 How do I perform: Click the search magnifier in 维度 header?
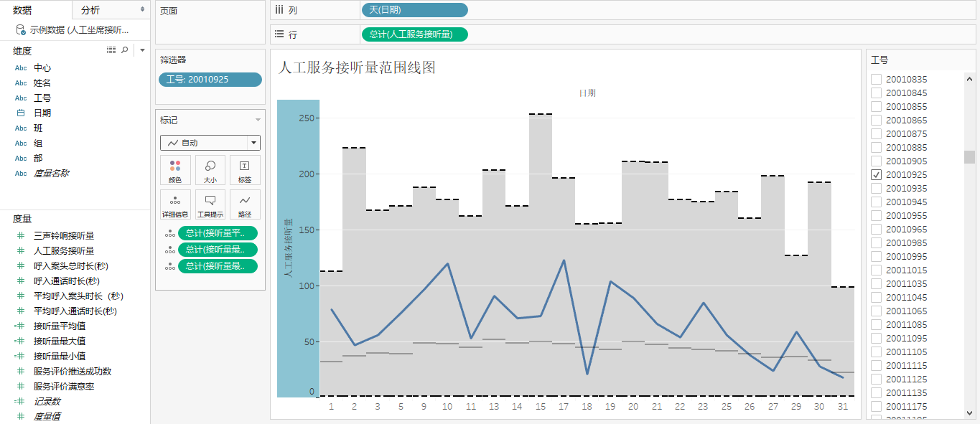[125, 50]
